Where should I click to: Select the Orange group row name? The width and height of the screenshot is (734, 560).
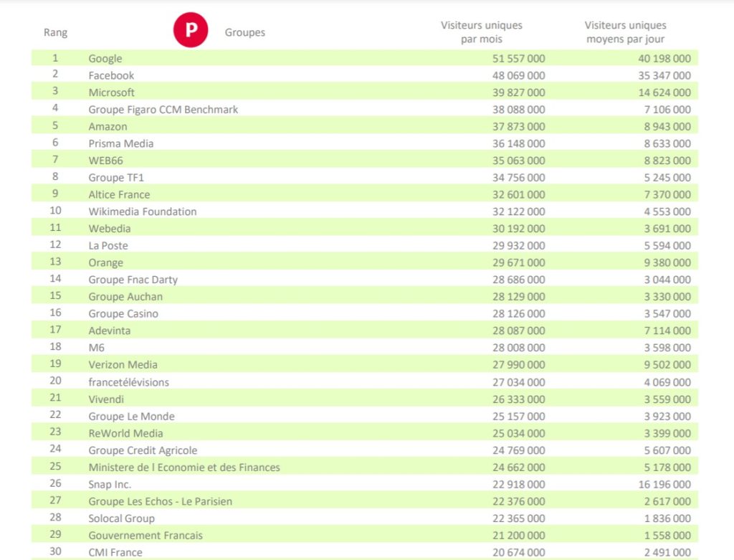click(x=105, y=263)
